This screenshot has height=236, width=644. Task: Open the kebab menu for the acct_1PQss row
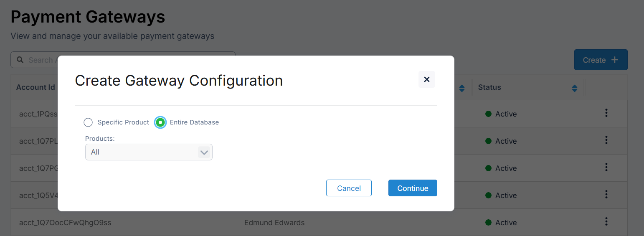[606, 113]
